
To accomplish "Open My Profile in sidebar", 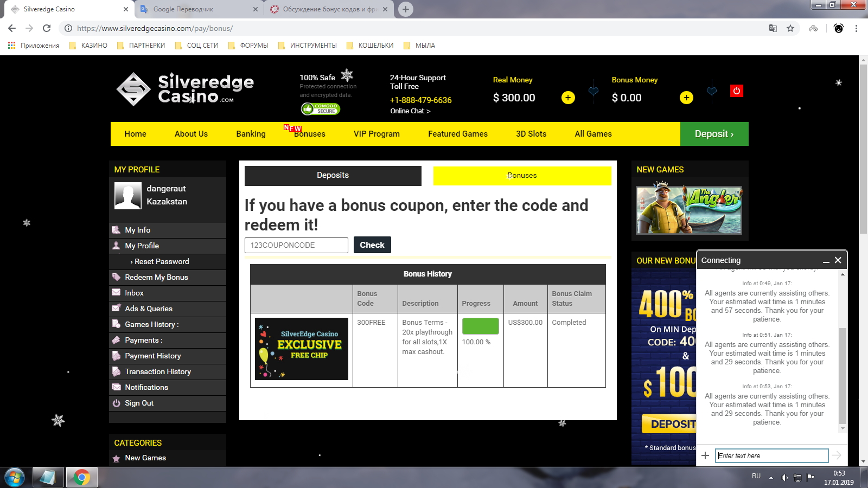I will click(168, 246).
